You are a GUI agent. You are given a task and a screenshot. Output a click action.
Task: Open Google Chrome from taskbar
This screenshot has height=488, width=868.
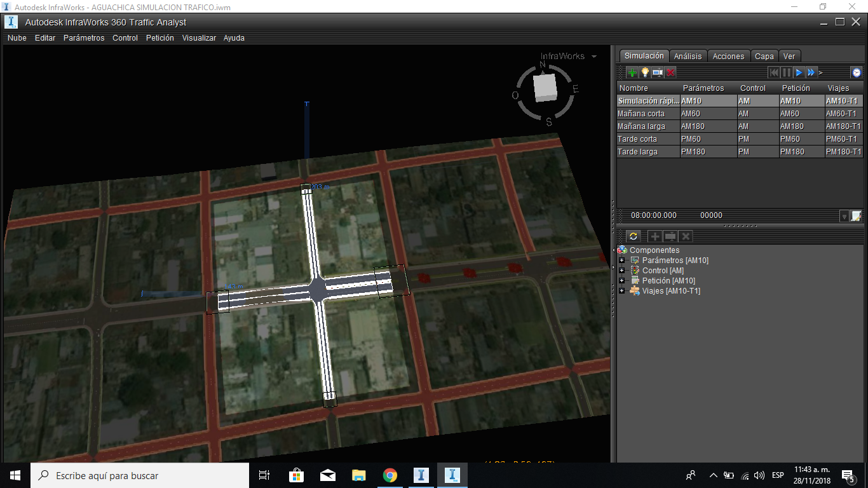390,475
